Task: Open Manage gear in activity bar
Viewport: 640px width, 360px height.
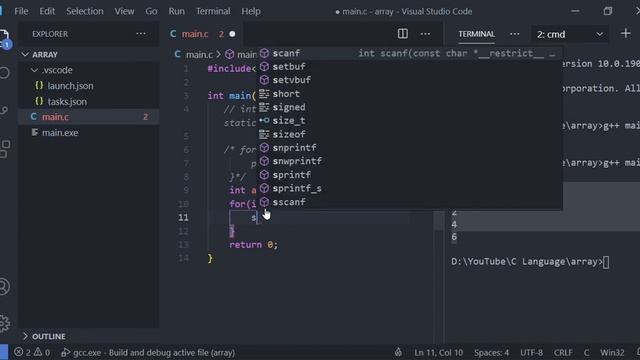Action: pyautogui.click(x=4, y=323)
